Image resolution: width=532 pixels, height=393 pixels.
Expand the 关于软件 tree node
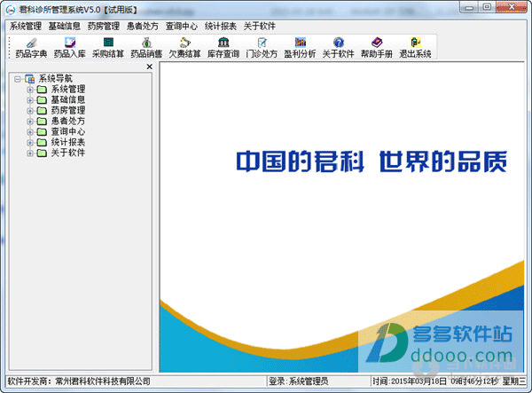pyautogui.click(x=30, y=153)
